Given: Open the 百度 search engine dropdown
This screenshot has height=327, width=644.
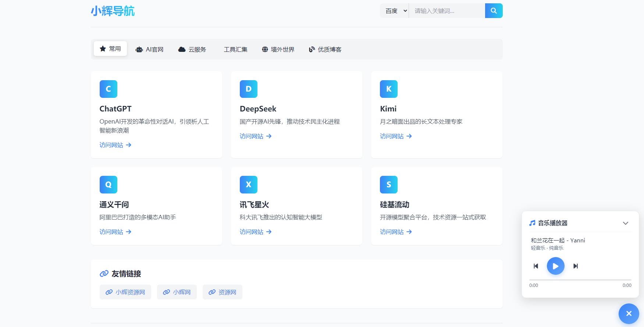Looking at the screenshot, I should pos(395,11).
